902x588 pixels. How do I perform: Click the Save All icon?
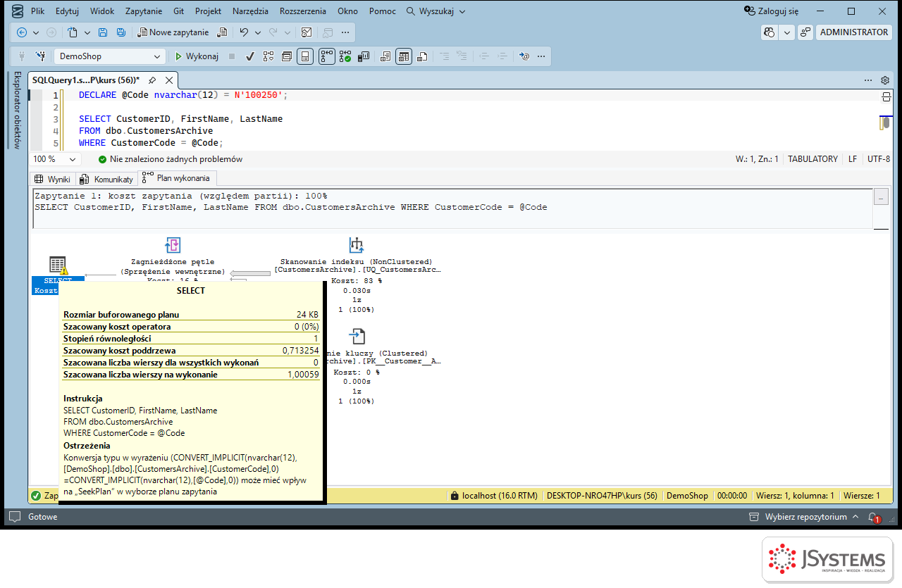(121, 32)
